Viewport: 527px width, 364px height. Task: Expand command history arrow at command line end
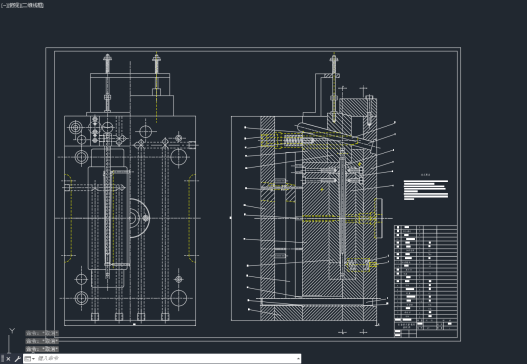(x=298, y=359)
